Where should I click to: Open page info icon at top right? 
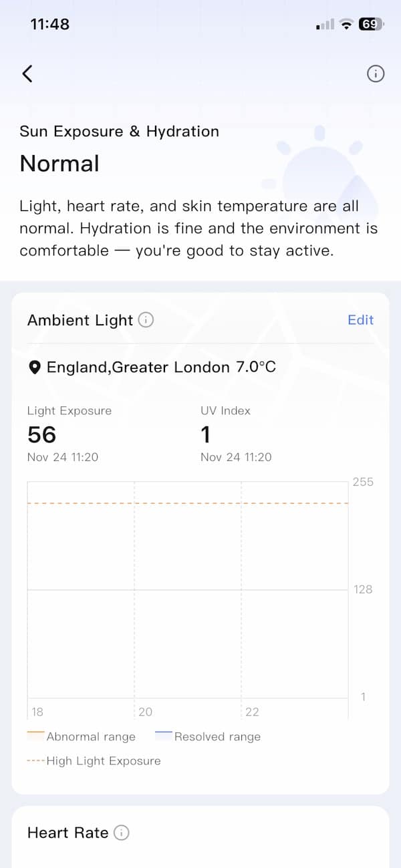click(376, 74)
